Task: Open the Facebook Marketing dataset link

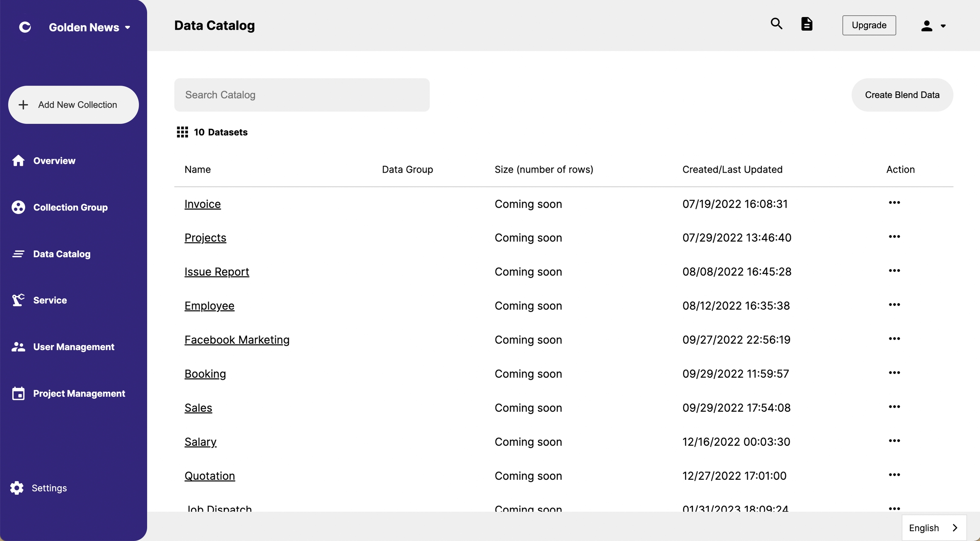Action: tap(237, 340)
